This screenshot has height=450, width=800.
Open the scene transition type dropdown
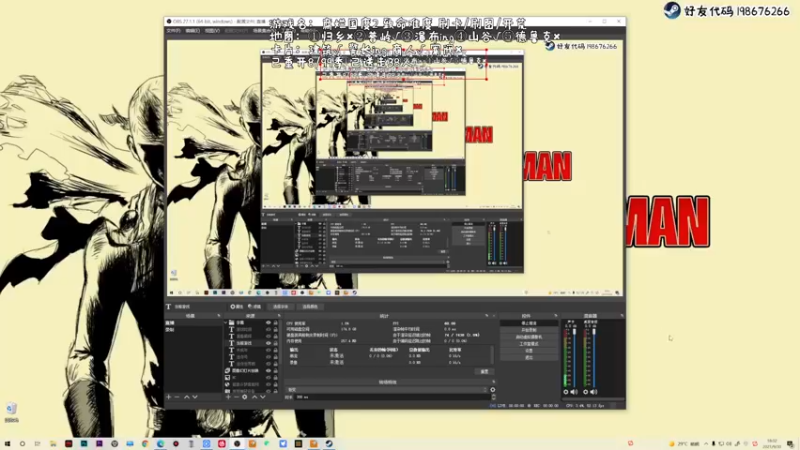(386, 390)
